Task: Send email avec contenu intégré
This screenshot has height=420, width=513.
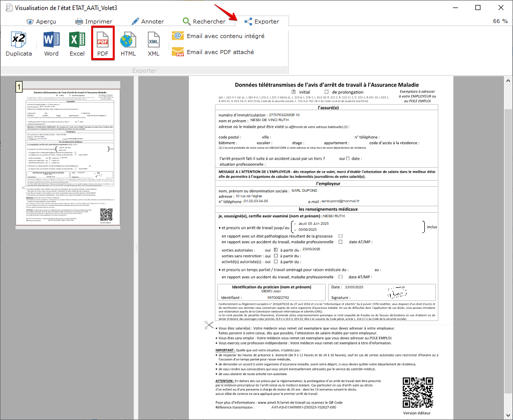Action: point(218,36)
